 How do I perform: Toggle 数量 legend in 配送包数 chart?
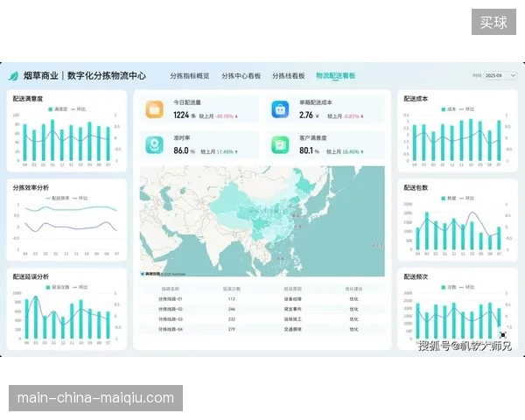449,199
